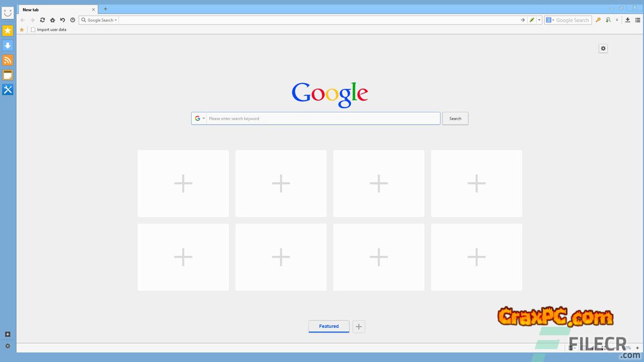Add a site to the first bottom-row tile
Viewport: 644px width, 362px height.
[x=183, y=257]
